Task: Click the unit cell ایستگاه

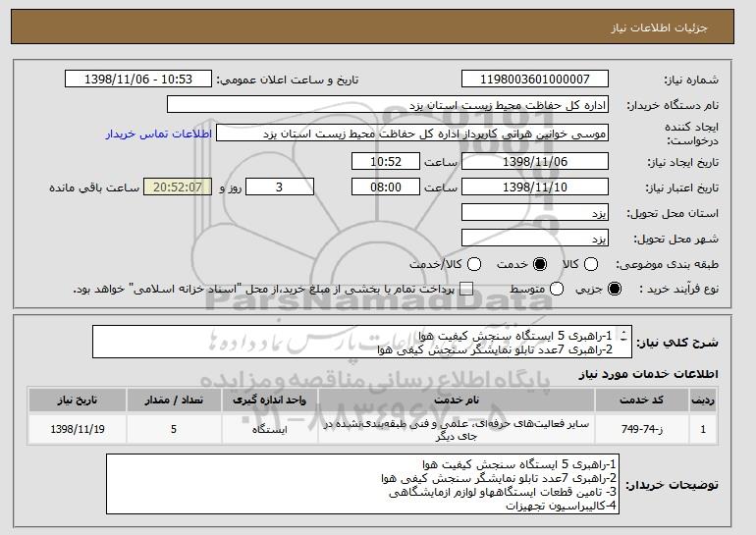Action: point(270,429)
